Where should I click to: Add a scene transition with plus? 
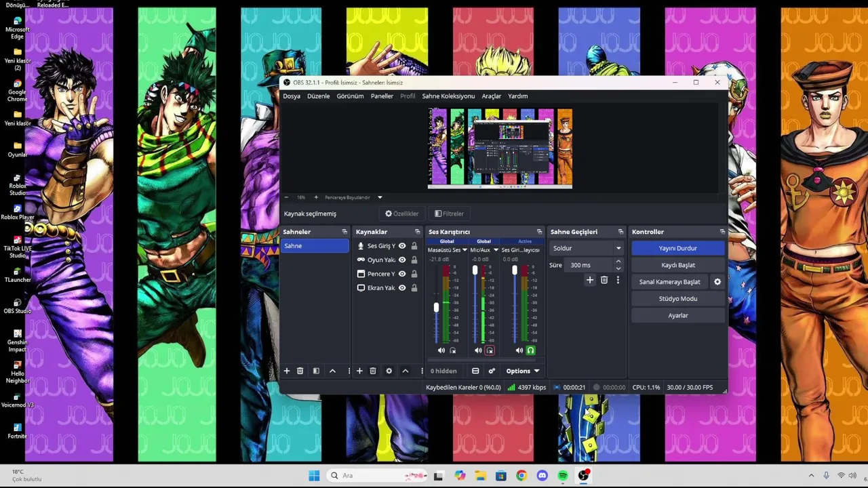point(590,280)
